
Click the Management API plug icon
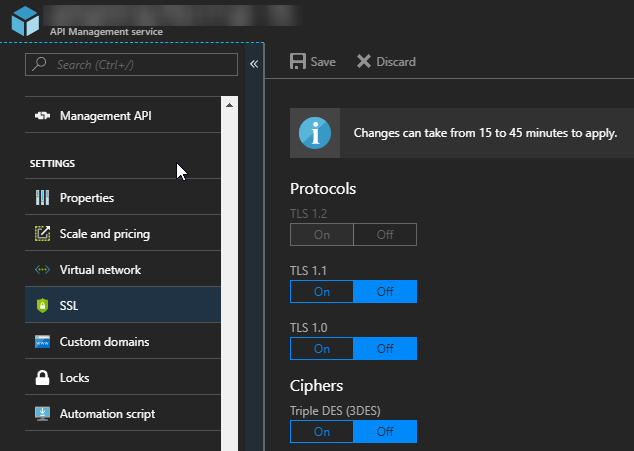point(42,116)
